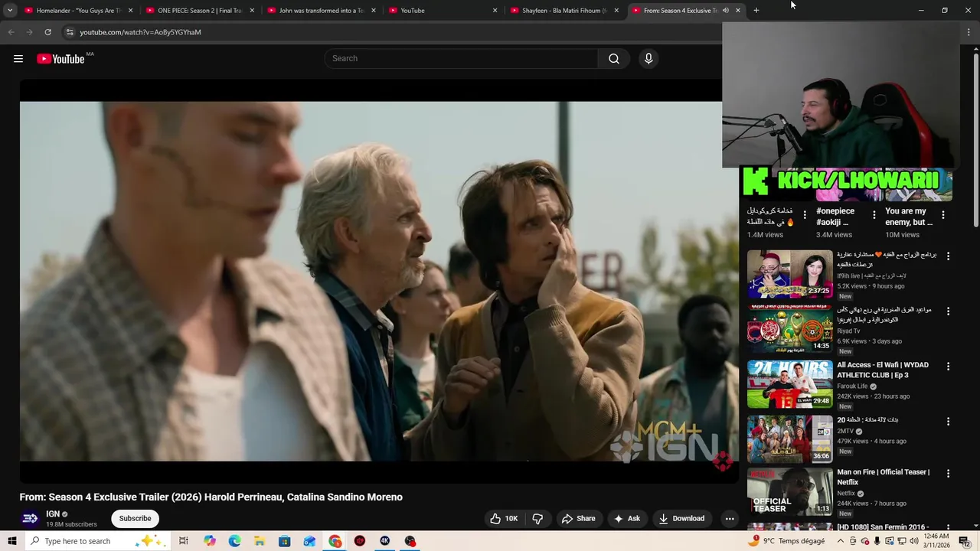Open the notification center icon

pyautogui.click(x=964, y=541)
